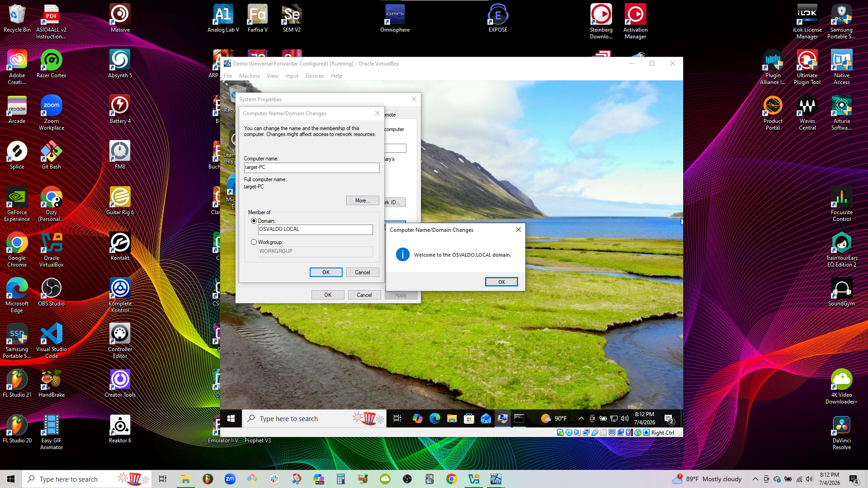This screenshot has height=488, width=868.
Task: Open Omnisphere desktop shortcut
Action: (x=395, y=19)
